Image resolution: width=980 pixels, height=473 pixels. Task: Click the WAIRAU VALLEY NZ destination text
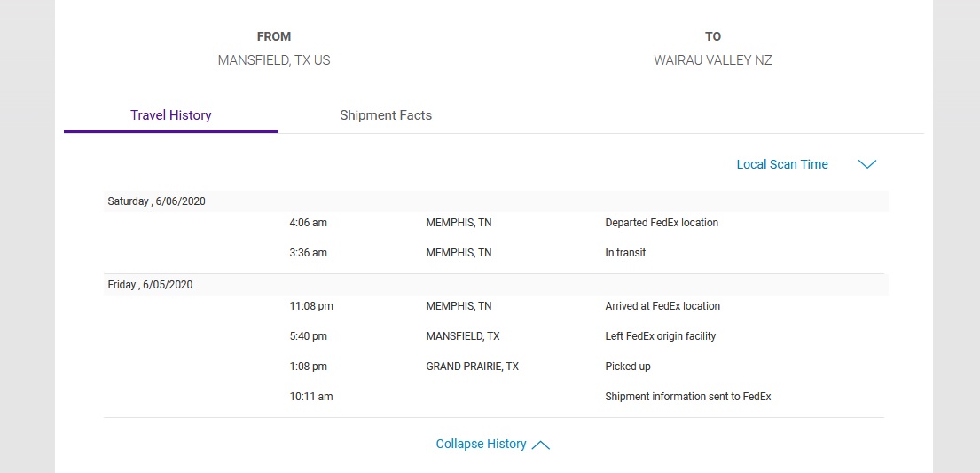pyautogui.click(x=712, y=60)
